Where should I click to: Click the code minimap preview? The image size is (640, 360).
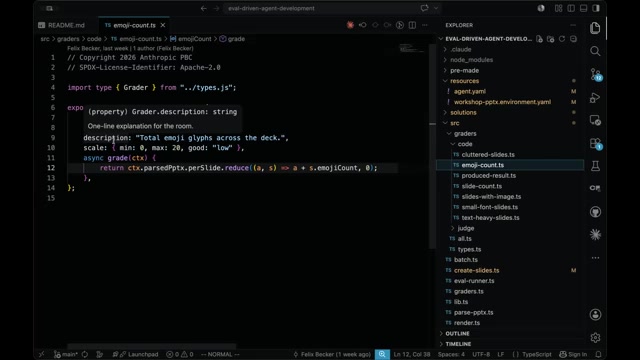click(x=411, y=49)
